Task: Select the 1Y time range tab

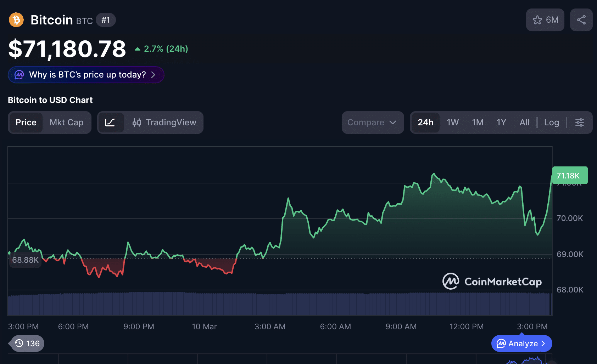Action: (501, 123)
